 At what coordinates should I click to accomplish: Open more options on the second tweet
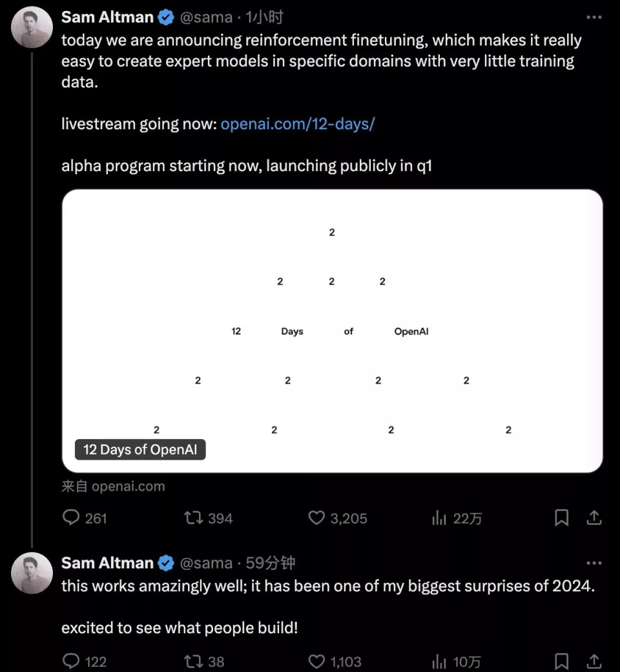tap(594, 563)
